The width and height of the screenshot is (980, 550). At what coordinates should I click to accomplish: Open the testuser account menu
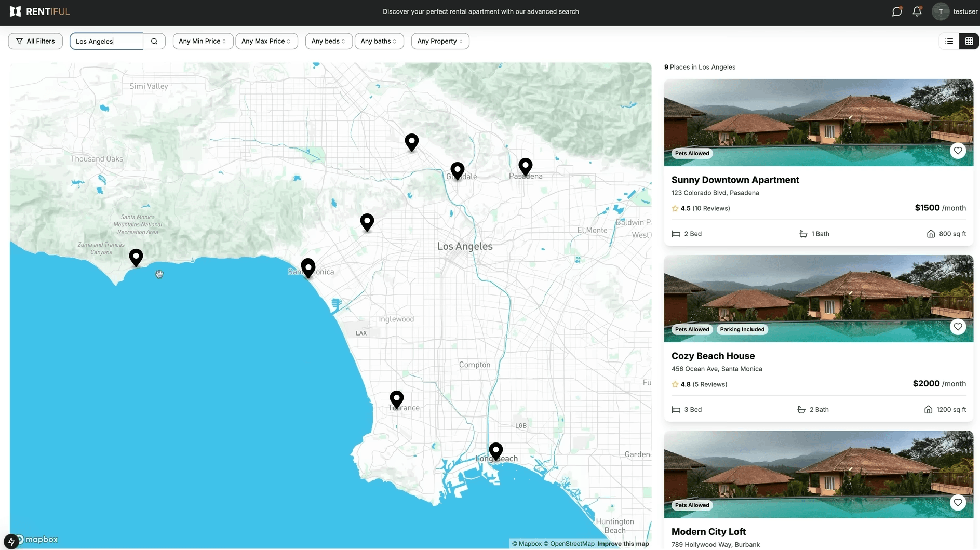pos(955,11)
